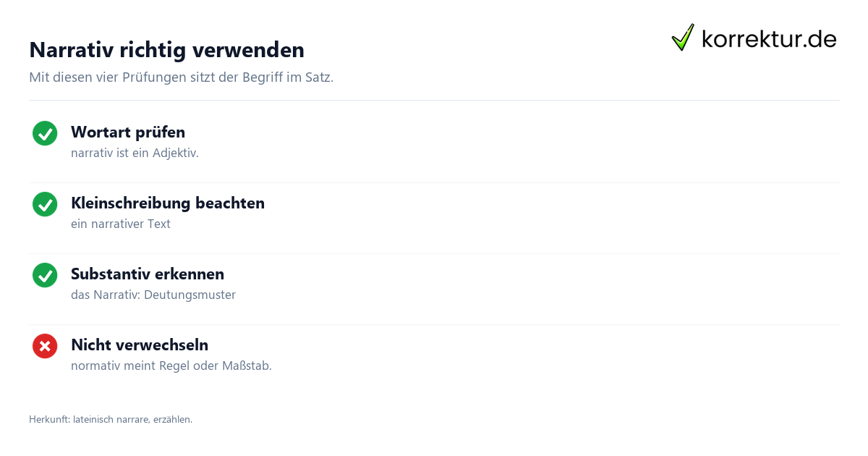Select the Kleinschreibung beachten title
This screenshot has width=868, height=456.
point(168,203)
